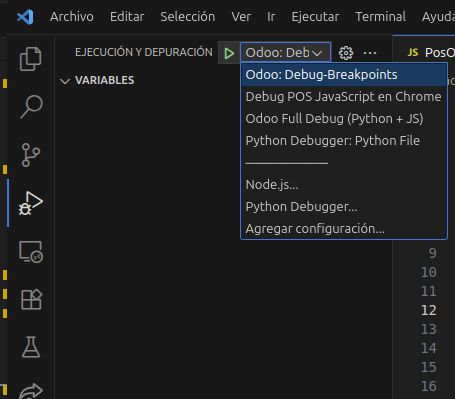Screen dimensions: 455x399
Task: Collapse the VARIABLES section
Action: pyautogui.click(x=65, y=81)
